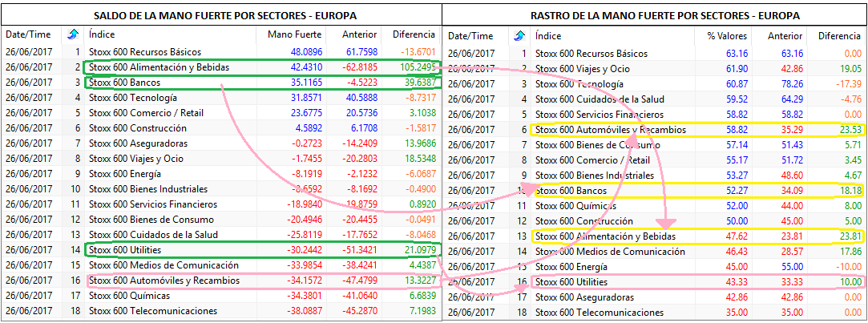Screen dimensions: 868x323
Task: Click the Diferencia value 21.0979
Action: (419, 250)
